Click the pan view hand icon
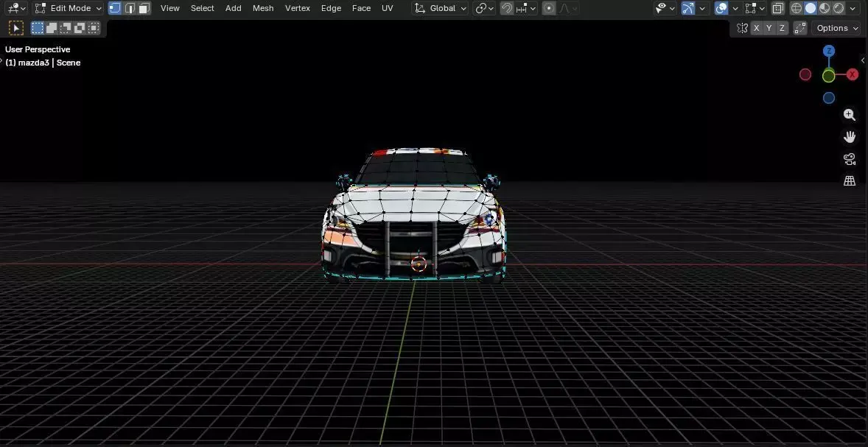 [849, 137]
